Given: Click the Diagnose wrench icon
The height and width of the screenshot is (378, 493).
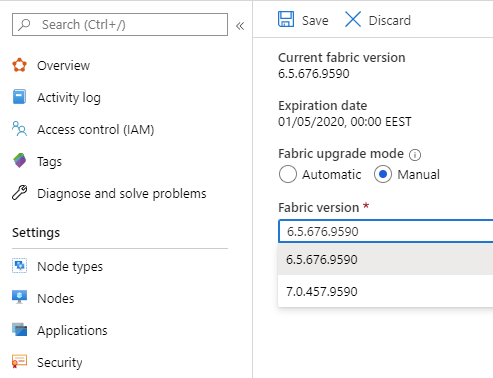Looking at the screenshot, I should pos(19,193).
